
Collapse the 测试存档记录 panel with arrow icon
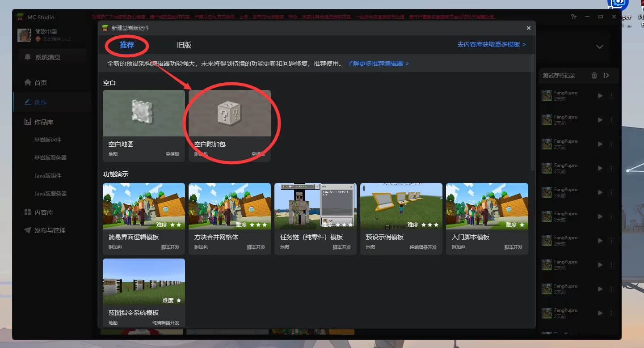pyautogui.click(x=606, y=76)
